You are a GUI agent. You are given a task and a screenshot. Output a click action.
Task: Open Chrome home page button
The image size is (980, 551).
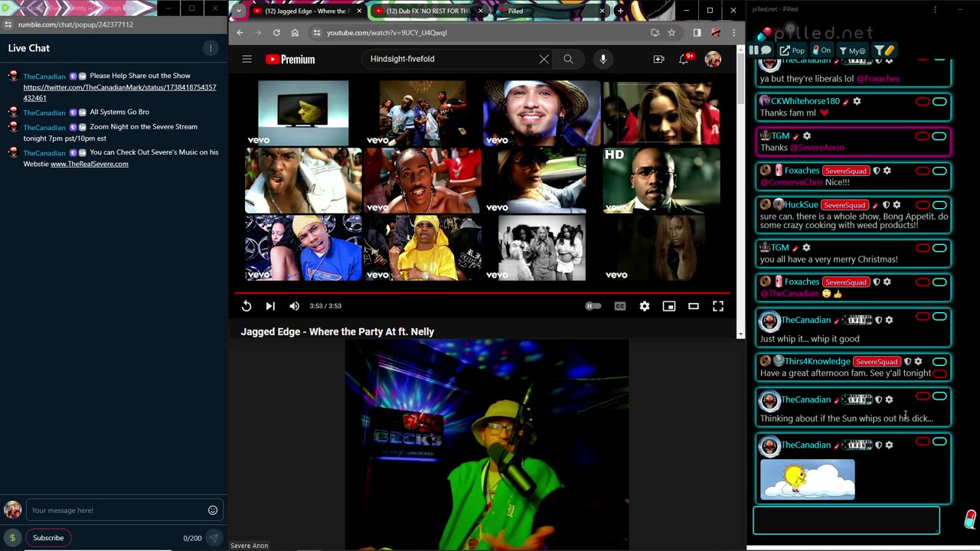click(x=295, y=33)
